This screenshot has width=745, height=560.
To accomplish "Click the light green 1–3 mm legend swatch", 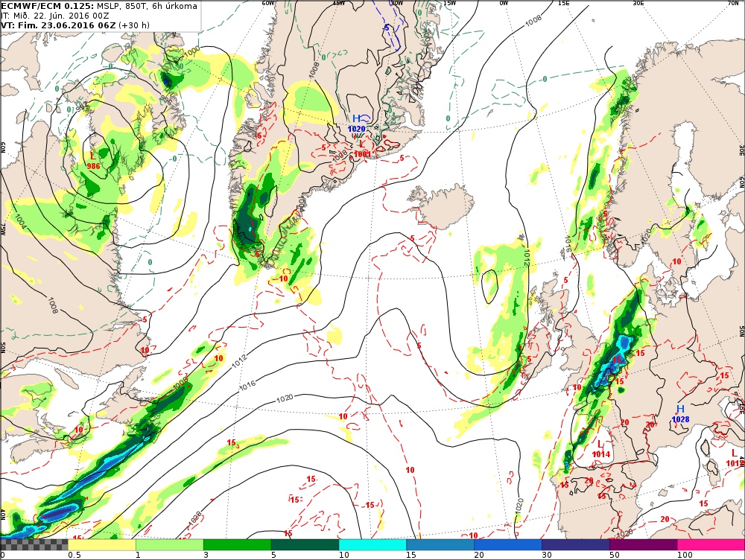I will 170,544.
